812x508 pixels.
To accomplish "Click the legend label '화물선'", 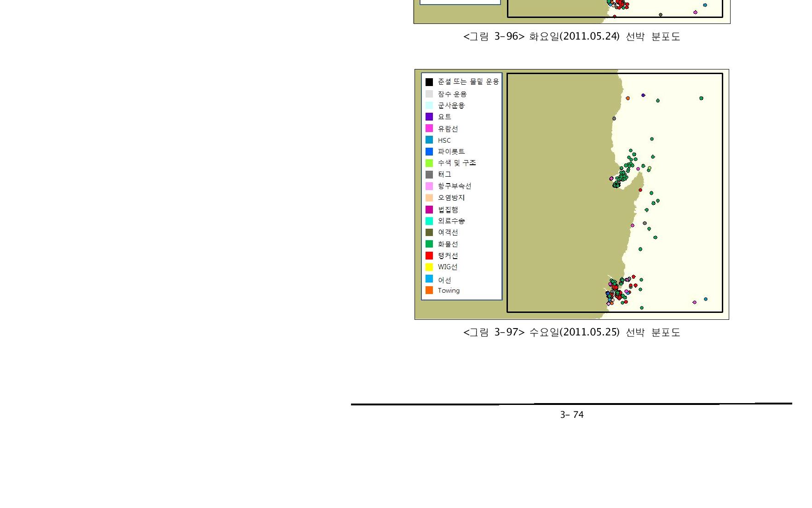I will coord(448,244).
